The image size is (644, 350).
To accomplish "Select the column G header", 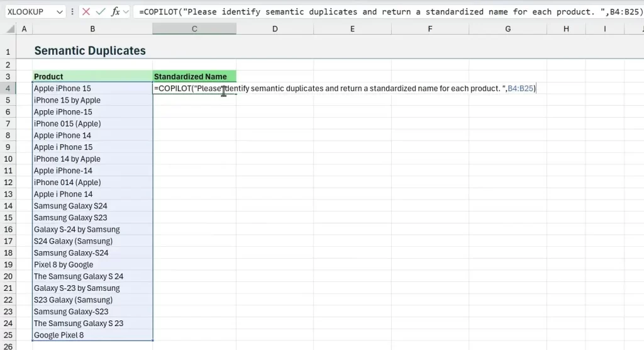I will (x=507, y=29).
